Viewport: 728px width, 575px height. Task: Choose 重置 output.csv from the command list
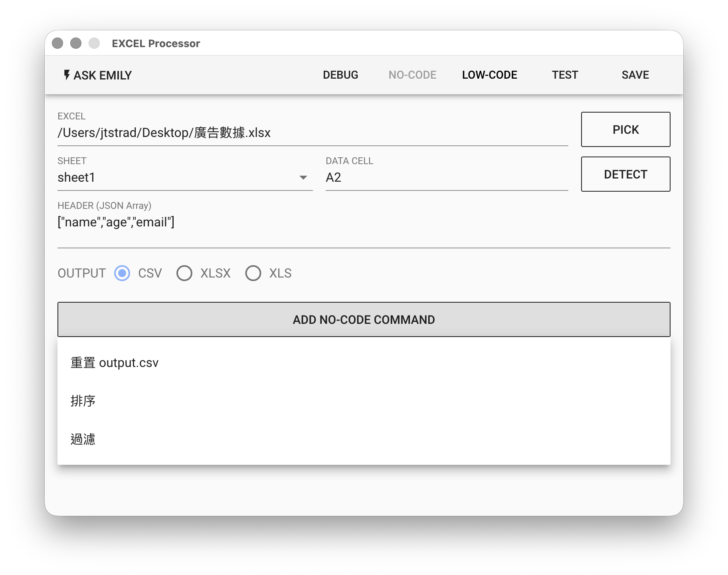pos(115,363)
